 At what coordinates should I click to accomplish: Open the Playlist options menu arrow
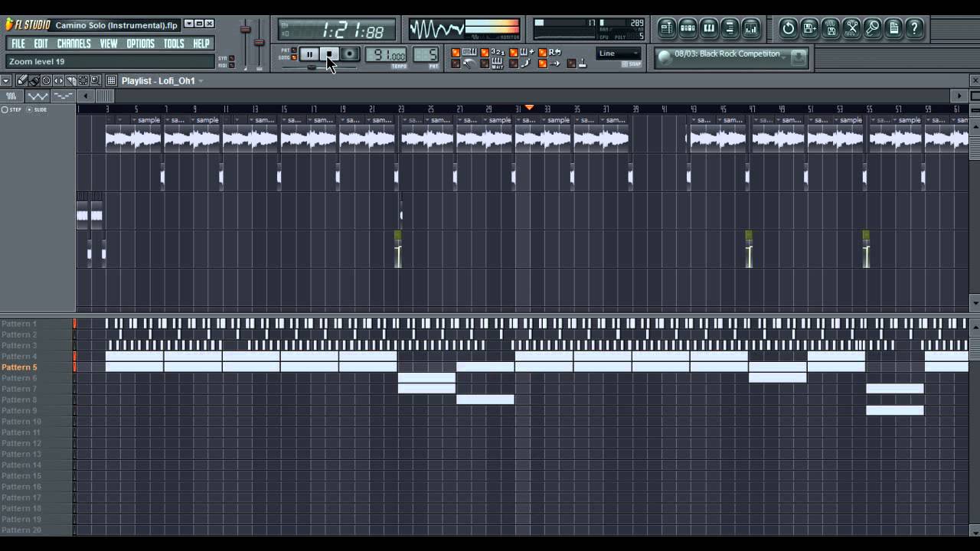click(x=5, y=80)
